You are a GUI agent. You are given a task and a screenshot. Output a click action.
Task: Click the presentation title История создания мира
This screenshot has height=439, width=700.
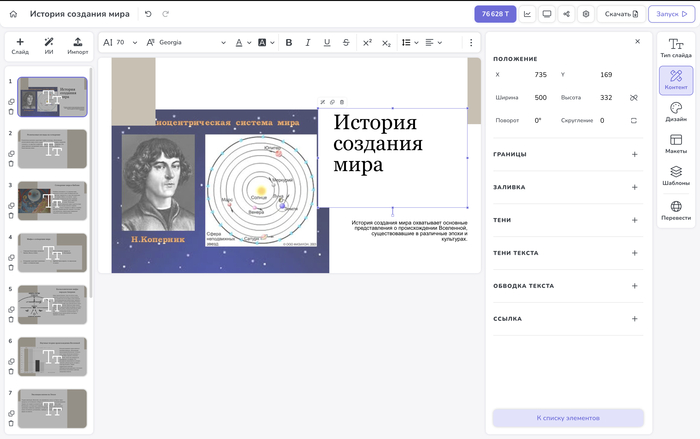point(79,14)
